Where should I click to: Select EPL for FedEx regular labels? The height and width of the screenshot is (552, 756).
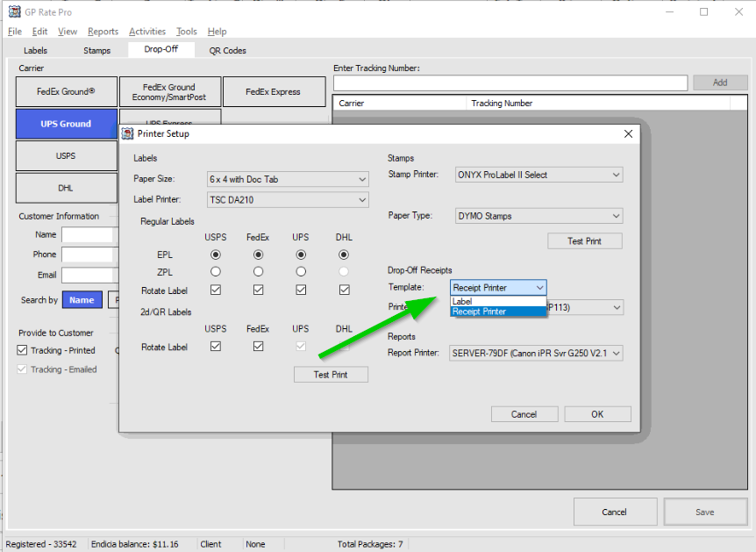pyautogui.click(x=259, y=254)
